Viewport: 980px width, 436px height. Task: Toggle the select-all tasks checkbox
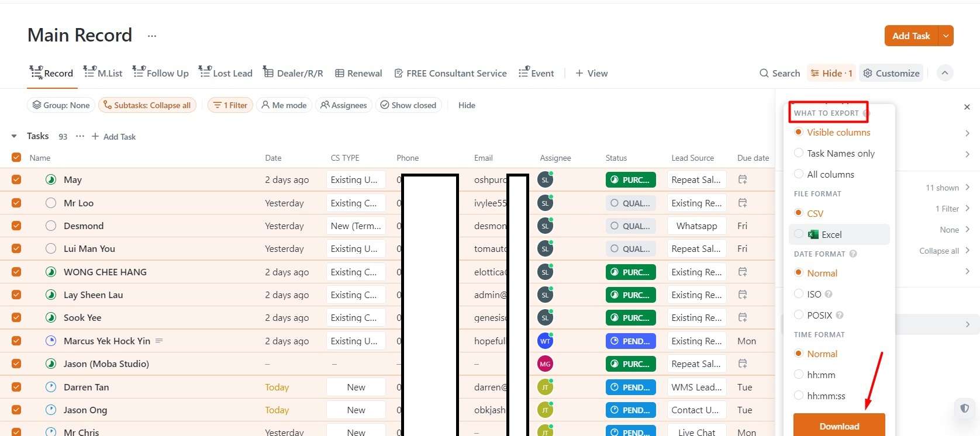coord(16,158)
